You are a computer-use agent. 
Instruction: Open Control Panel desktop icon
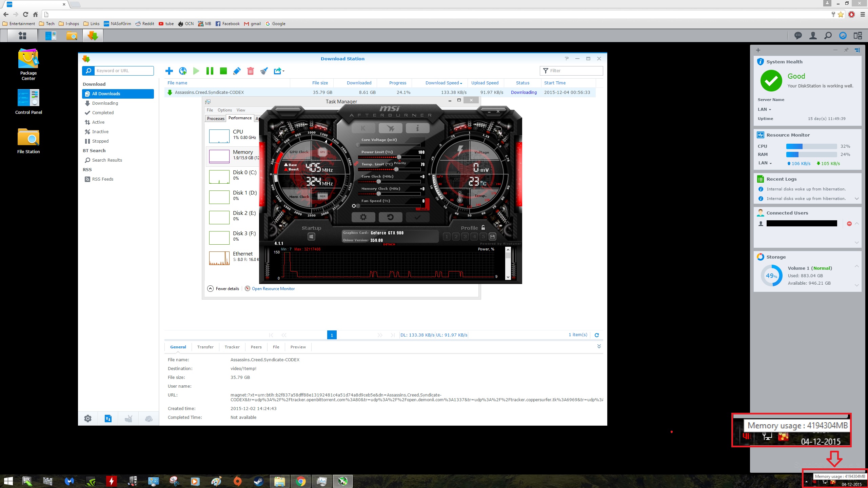[x=28, y=102]
